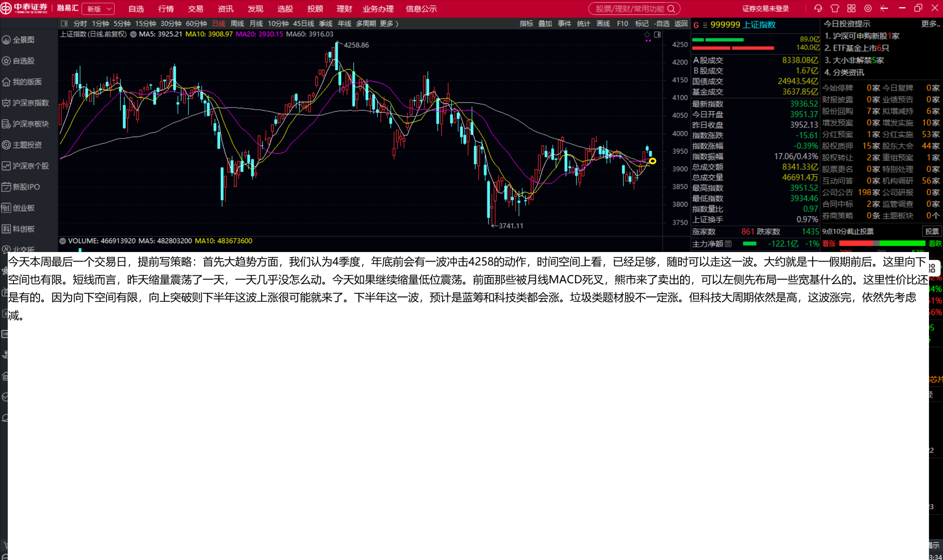Image resolution: width=943 pixels, height=560 pixels.
Task: Open the 统计 statistics tool
Action: coord(583,24)
